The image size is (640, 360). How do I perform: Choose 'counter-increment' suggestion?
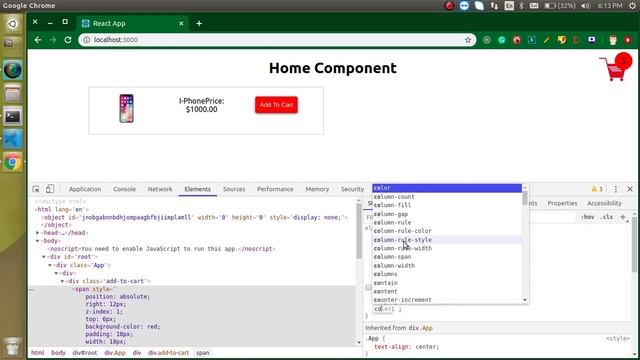point(447,300)
